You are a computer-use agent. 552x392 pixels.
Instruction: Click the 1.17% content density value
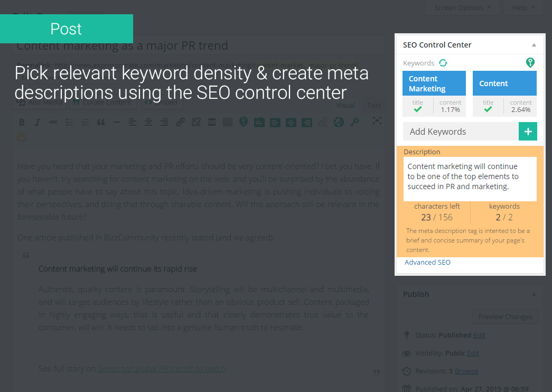tap(450, 110)
